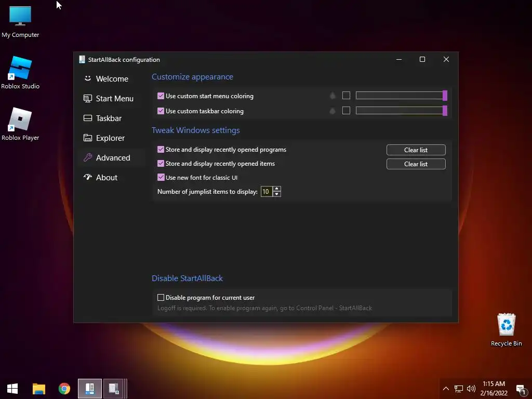
Task: Click start menu coloring opacity slider
Action: [x=402, y=96]
